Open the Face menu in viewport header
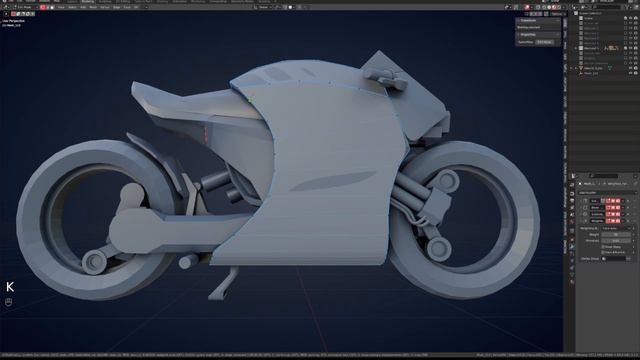This screenshot has width=640, height=360. (x=127, y=7)
